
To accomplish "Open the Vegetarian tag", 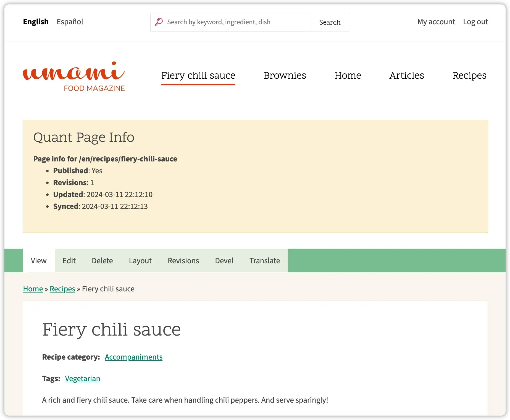I will (x=82, y=378).
